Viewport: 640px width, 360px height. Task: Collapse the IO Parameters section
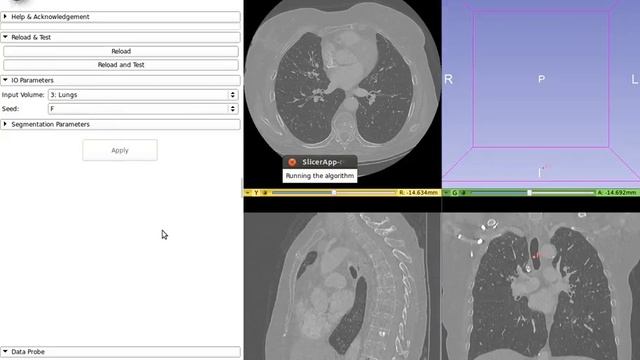120,80
